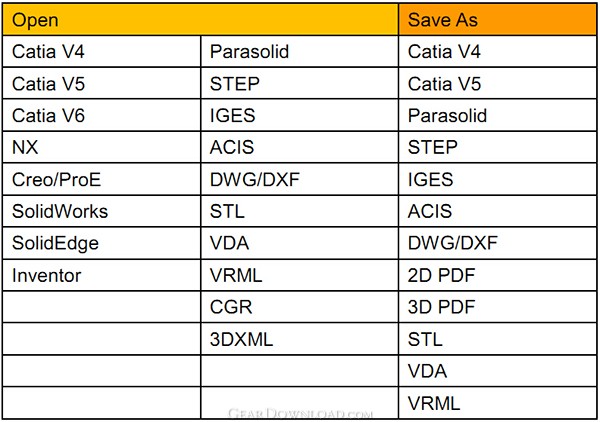Screen dimensions: 600x422
Task: Click VRML in the Save As column
Action: click(x=497, y=403)
